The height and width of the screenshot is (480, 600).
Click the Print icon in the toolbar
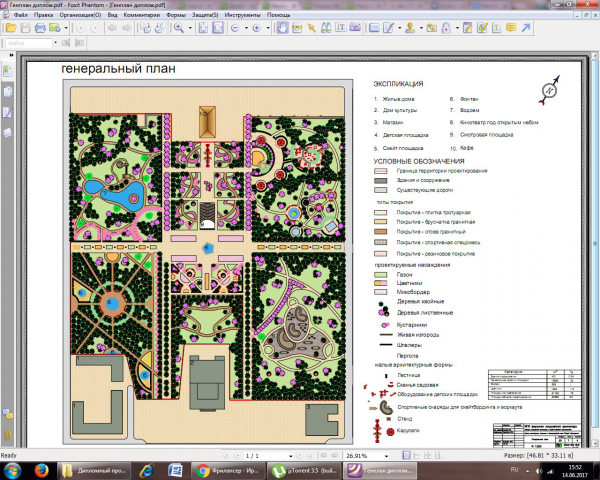(x=40, y=28)
